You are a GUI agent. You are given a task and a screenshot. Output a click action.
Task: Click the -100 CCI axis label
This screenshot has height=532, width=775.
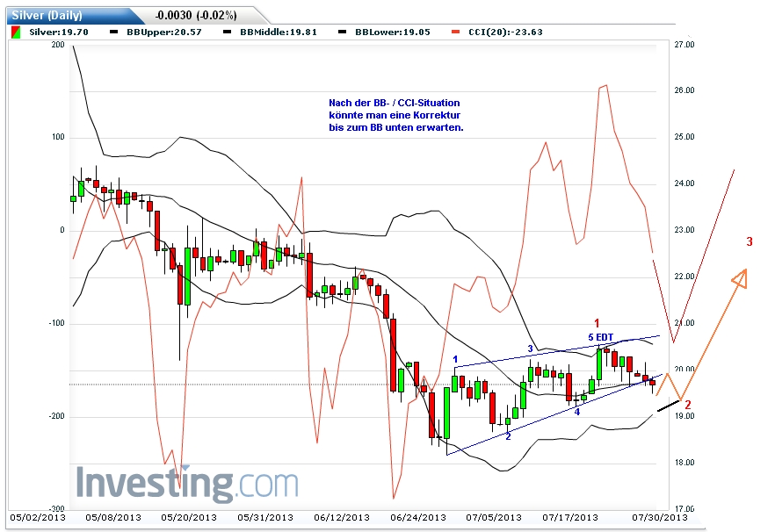tap(56, 323)
